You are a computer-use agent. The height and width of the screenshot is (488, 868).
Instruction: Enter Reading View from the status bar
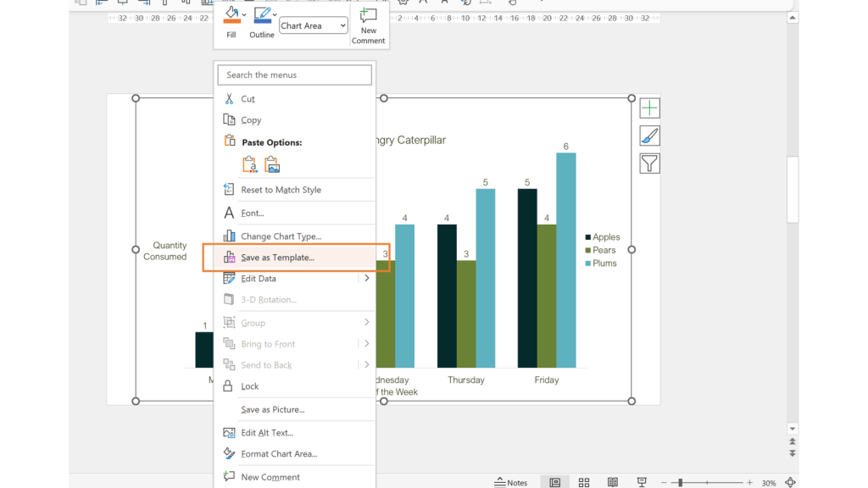coord(613,482)
